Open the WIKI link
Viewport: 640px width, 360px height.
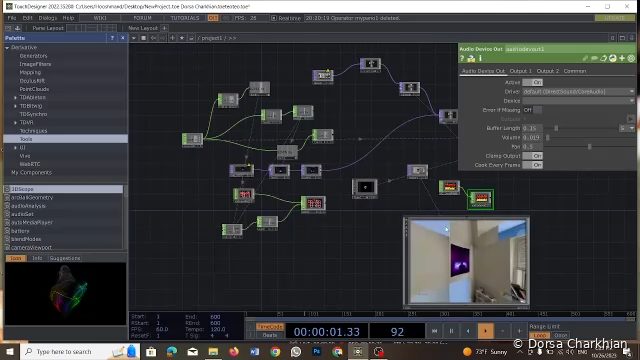pyautogui.click(x=100, y=18)
